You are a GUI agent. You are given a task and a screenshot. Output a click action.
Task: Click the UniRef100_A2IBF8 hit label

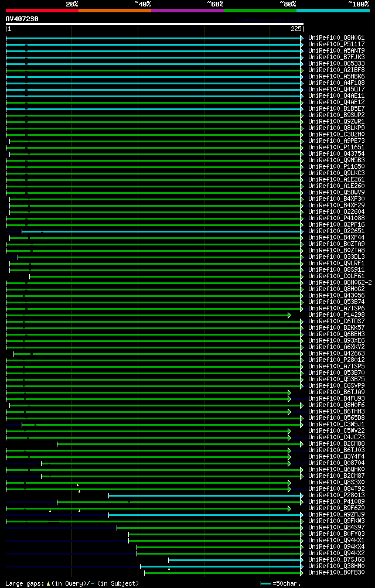[336, 70]
